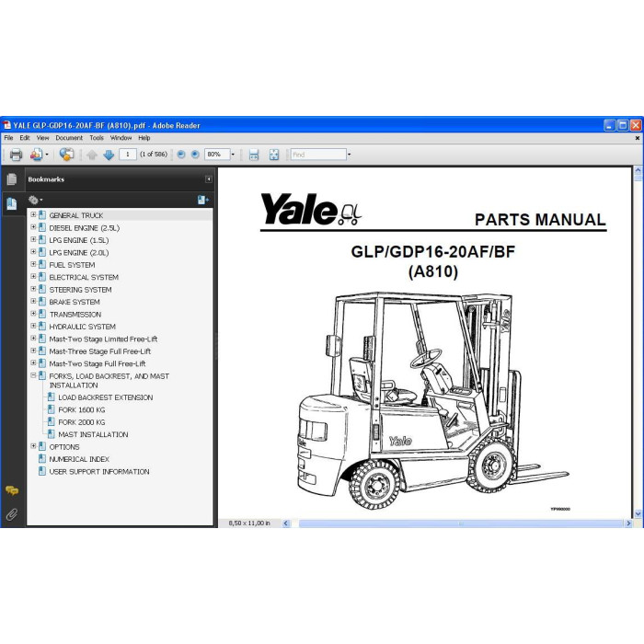
Task: Click the zoom out button
Action: pos(181,155)
